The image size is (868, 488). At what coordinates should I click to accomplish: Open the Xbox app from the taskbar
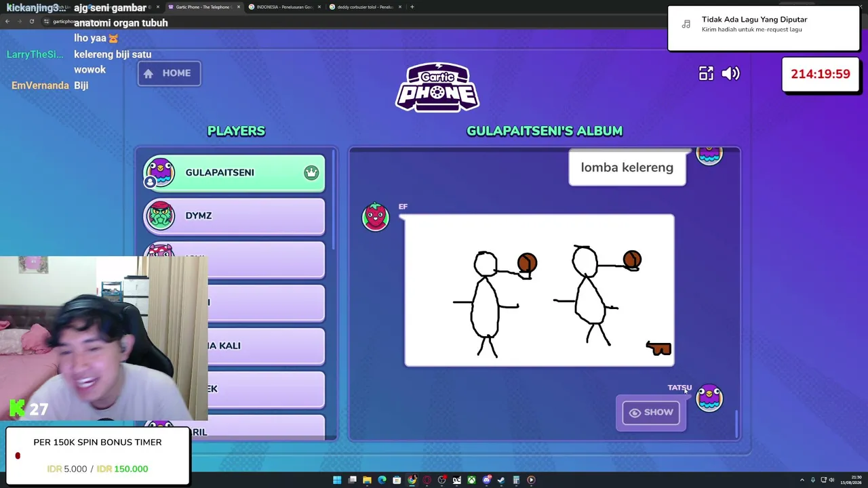(x=471, y=480)
